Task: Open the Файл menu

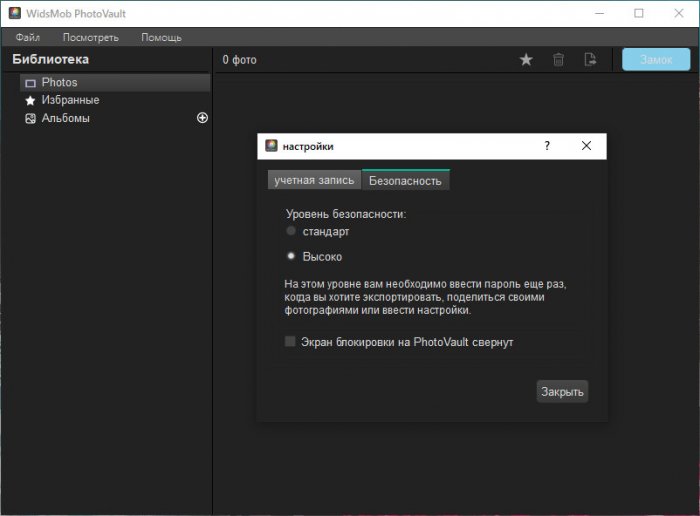Action: [28, 38]
